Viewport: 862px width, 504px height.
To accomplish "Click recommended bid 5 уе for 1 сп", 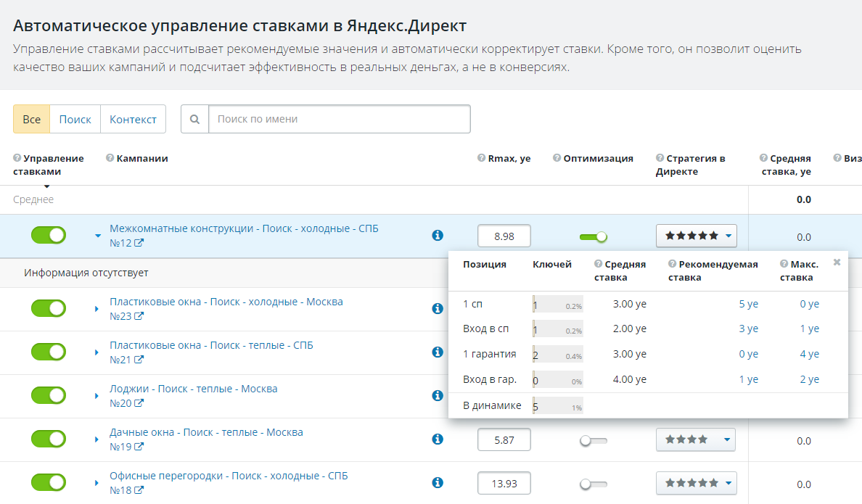I will tap(748, 304).
